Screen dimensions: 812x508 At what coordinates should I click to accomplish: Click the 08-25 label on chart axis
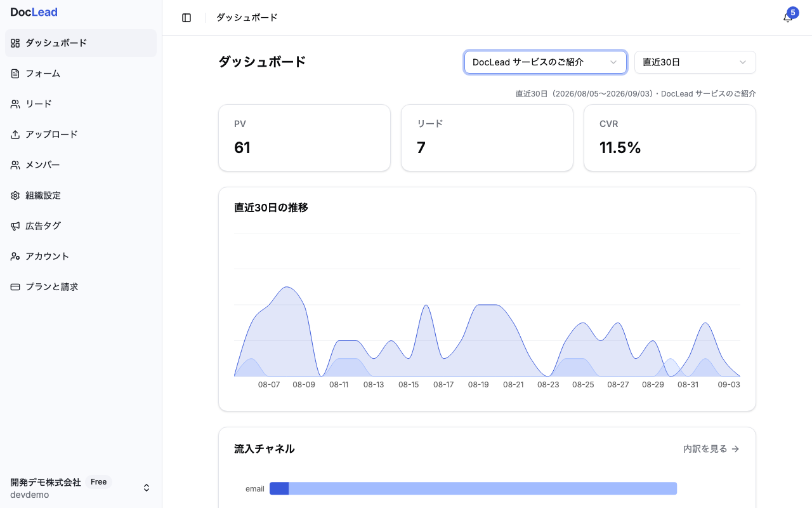(x=583, y=385)
